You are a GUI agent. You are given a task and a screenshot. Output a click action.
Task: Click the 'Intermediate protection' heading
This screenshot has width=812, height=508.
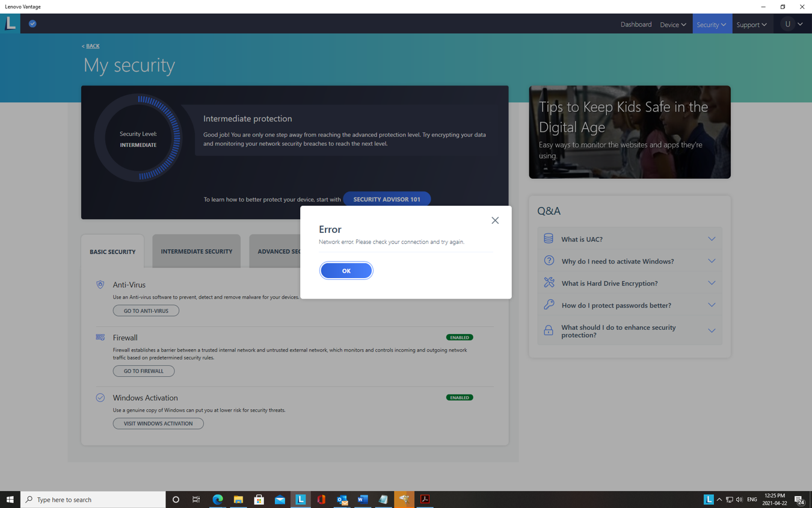(x=247, y=119)
